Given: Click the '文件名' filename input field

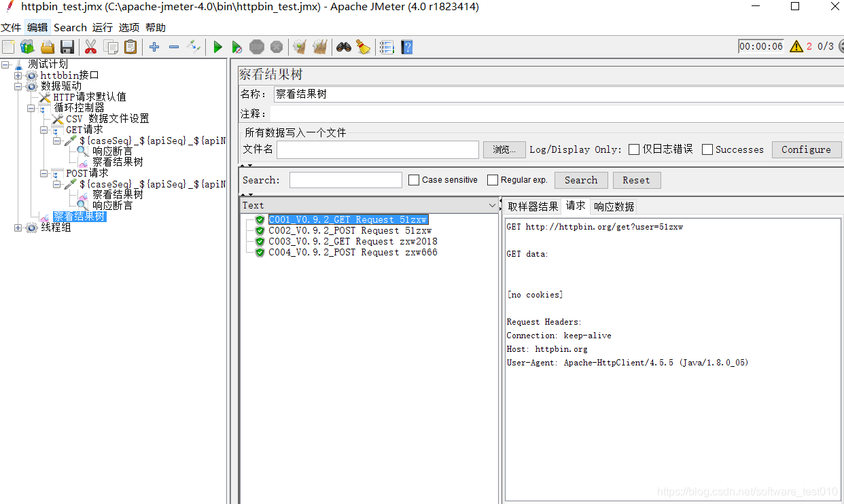Looking at the screenshot, I should coord(378,149).
